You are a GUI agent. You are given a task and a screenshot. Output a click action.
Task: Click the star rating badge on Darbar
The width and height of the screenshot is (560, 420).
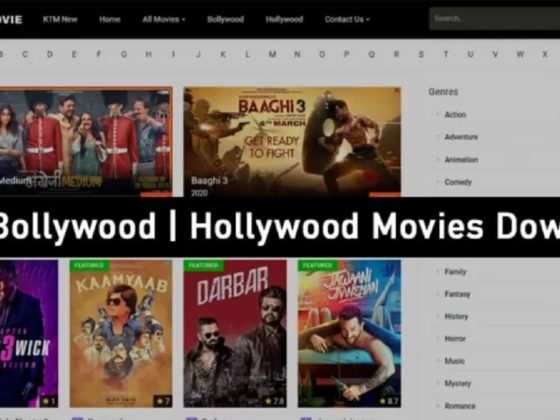coord(275,401)
